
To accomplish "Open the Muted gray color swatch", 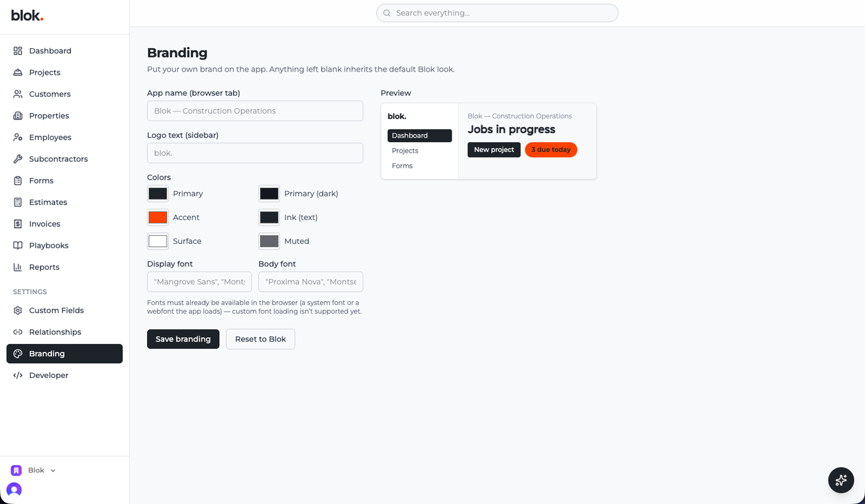I will coord(269,241).
